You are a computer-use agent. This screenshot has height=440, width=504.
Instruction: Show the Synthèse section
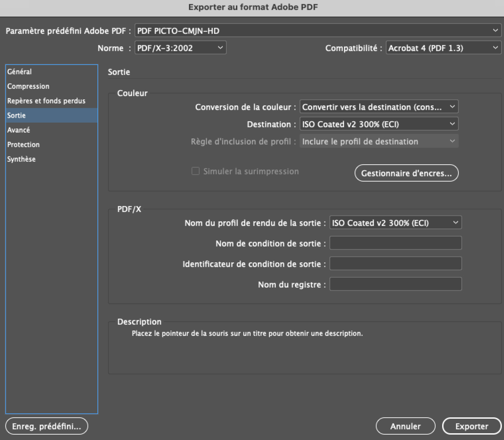click(21, 159)
